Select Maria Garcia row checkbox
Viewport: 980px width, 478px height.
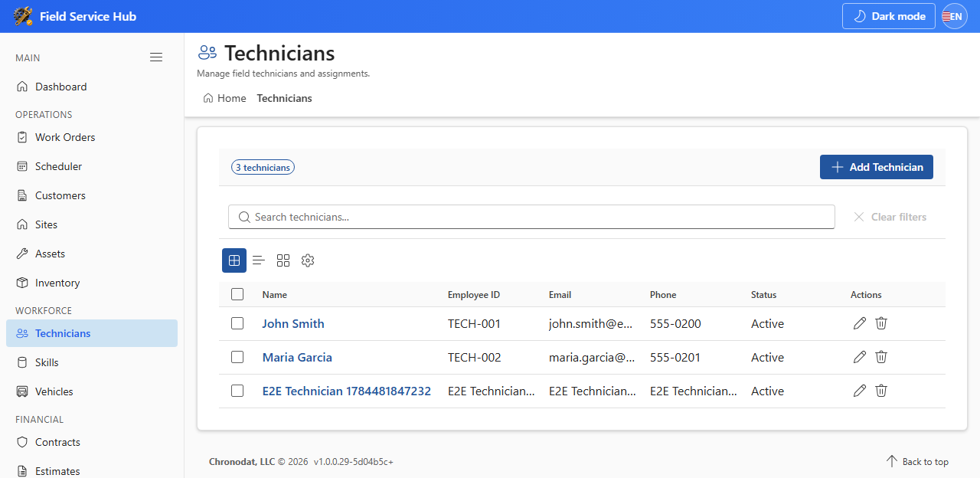237,357
